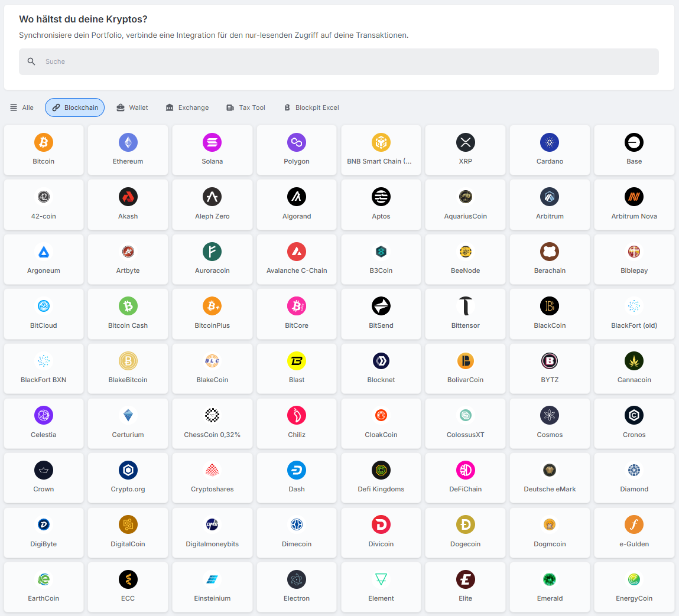Choose the Cosmos blockchain icon
Viewport: 679px width, 616px height.
(550, 415)
